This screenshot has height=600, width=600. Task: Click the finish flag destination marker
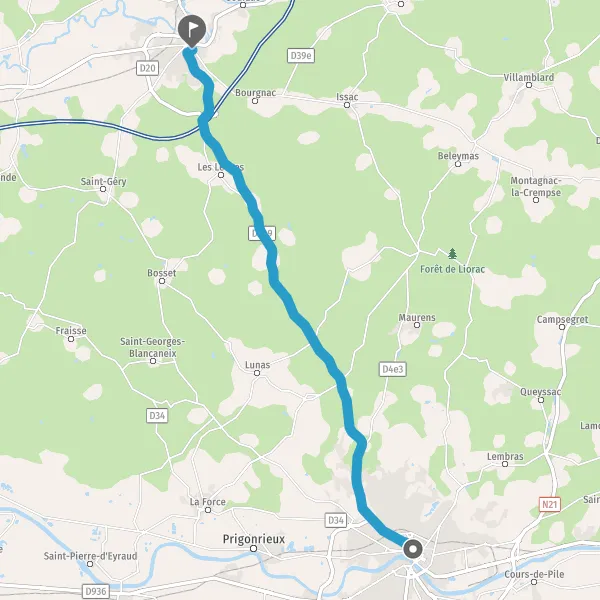(192, 31)
